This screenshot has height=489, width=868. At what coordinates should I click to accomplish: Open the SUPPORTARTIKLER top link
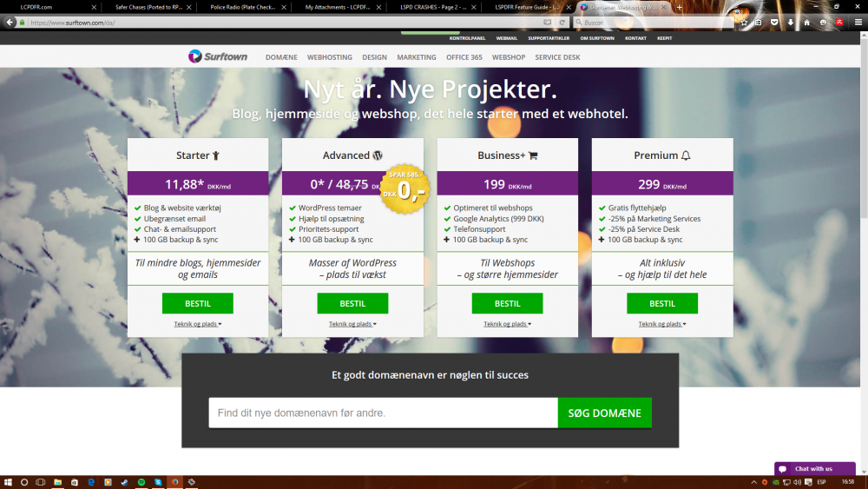[549, 38]
